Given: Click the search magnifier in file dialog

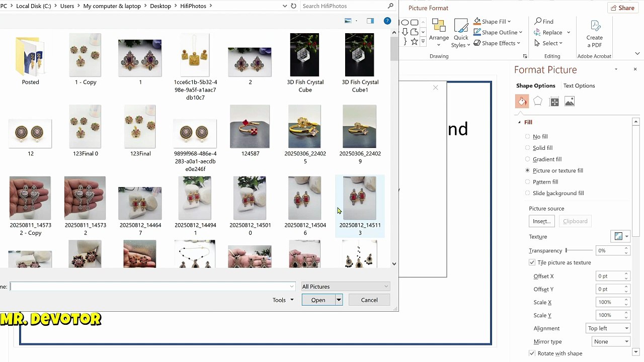Looking at the screenshot, I should click(x=390, y=6).
